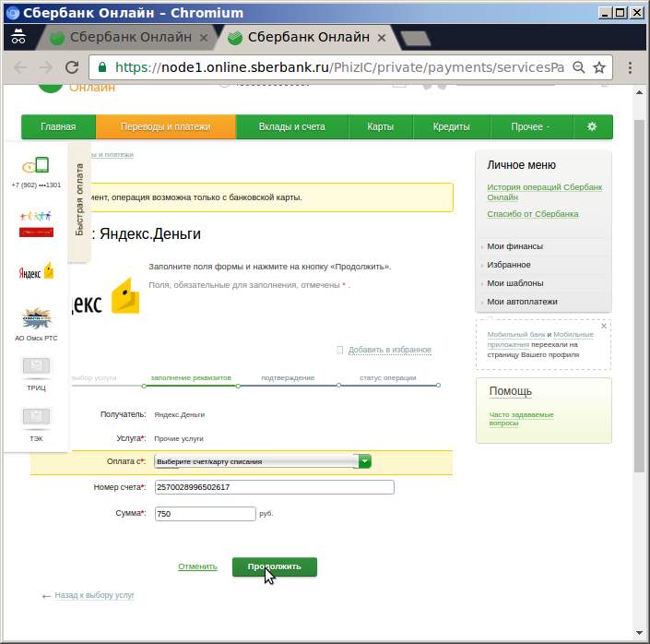Open Главная navigation tab

pyautogui.click(x=58, y=126)
